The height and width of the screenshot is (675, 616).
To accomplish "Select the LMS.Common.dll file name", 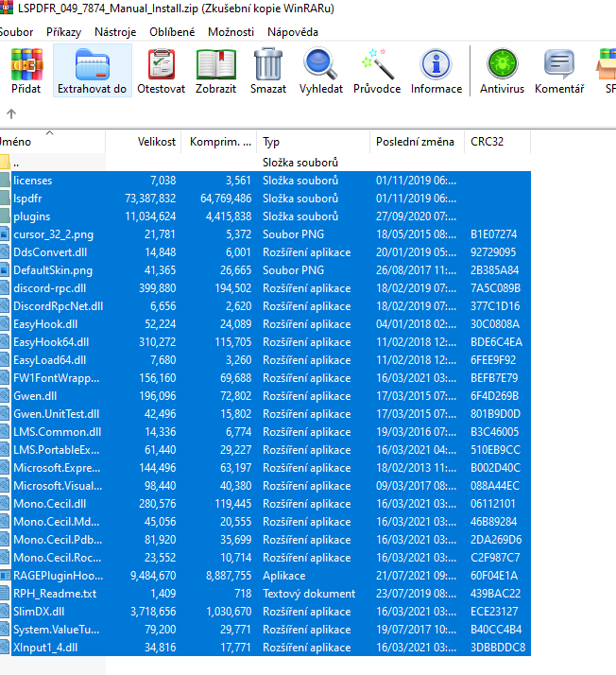I will click(x=58, y=432).
